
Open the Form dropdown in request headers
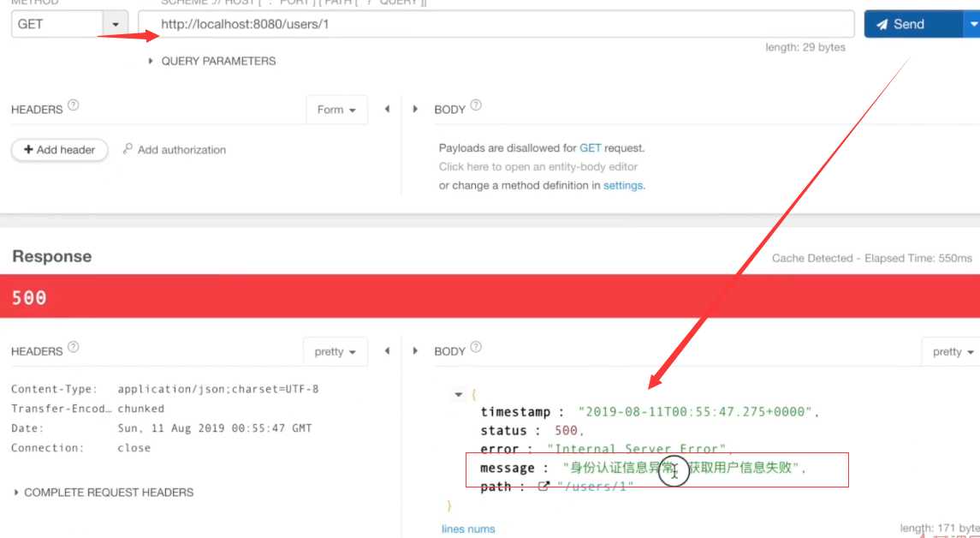tap(336, 110)
